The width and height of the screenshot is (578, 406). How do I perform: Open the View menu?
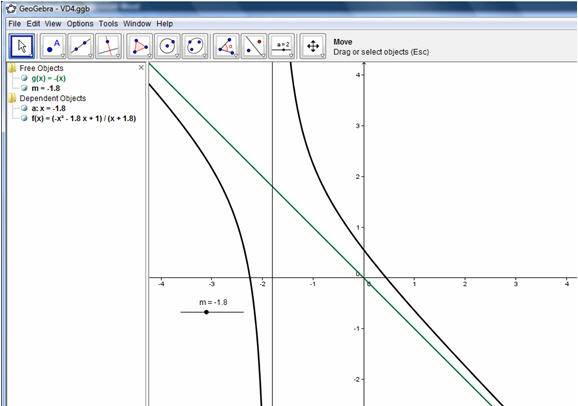53,24
